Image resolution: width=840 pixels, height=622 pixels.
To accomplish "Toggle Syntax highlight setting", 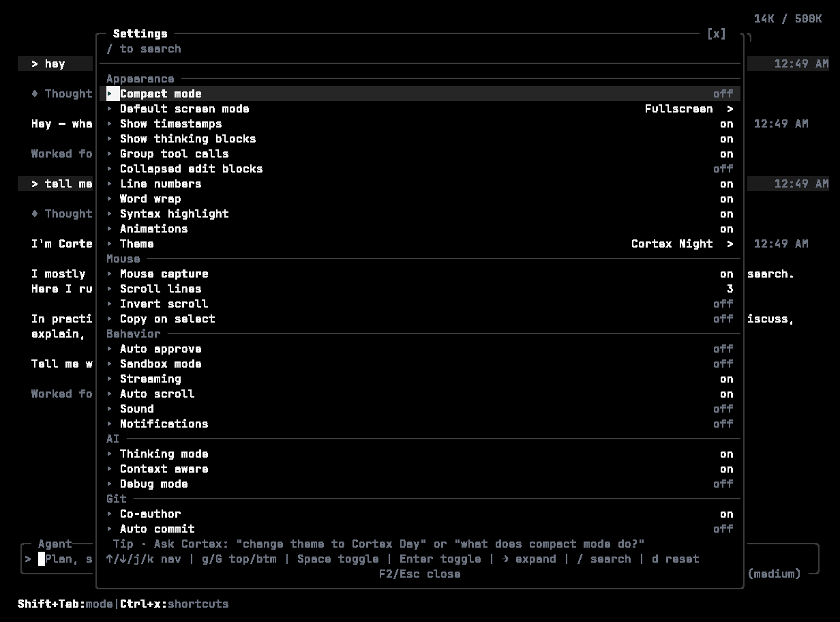I will [420, 213].
